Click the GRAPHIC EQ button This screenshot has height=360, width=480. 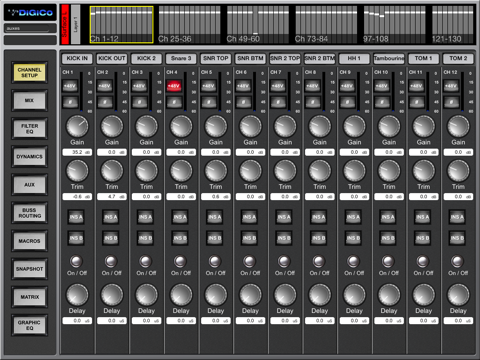(30, 325)
